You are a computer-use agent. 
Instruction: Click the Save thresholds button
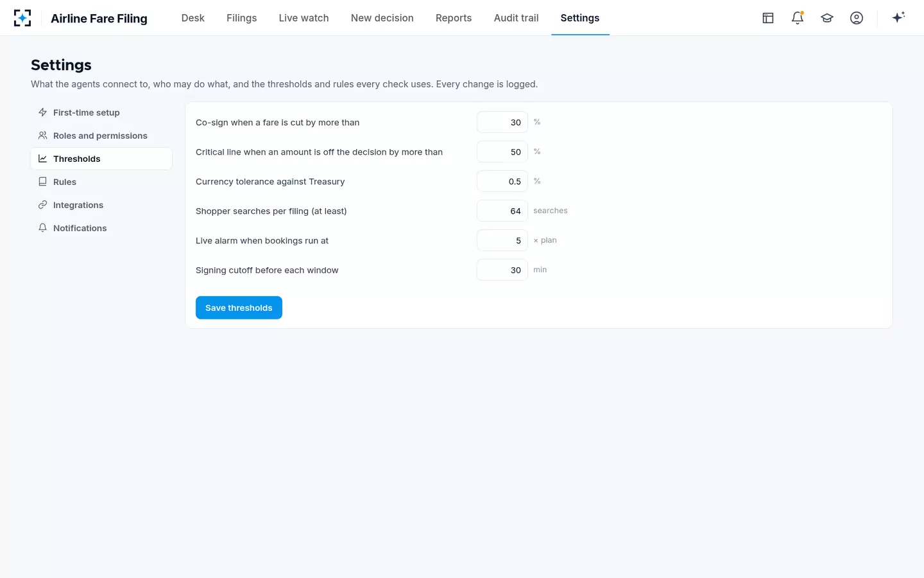click(x=239, y=308)
